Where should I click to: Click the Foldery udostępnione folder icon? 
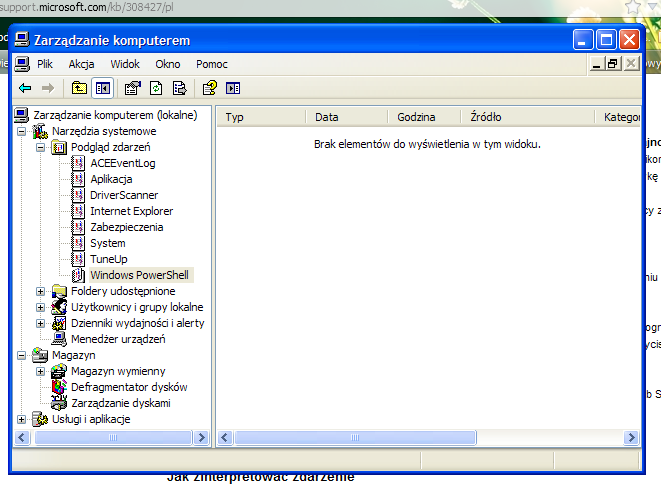point(59,291)
